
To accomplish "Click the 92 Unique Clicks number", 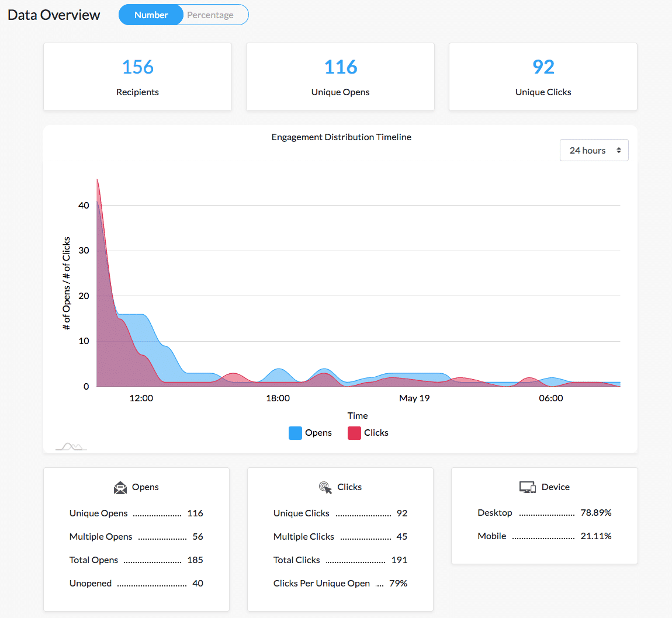I will coord(543,67).
